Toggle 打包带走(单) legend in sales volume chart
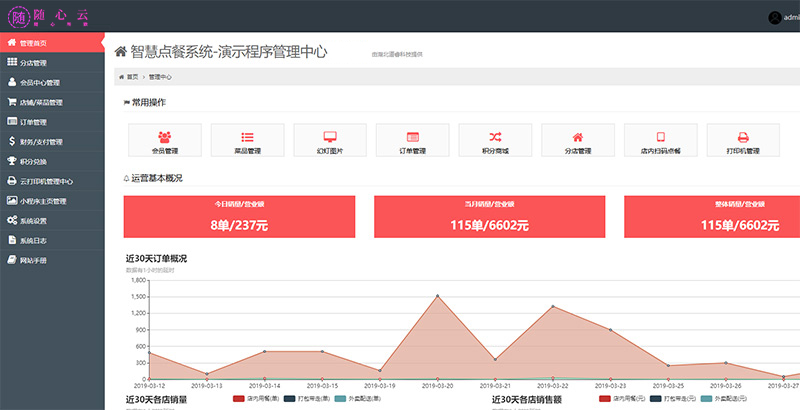The width and height of the screenshot is (800, 410). pos(304,398)
